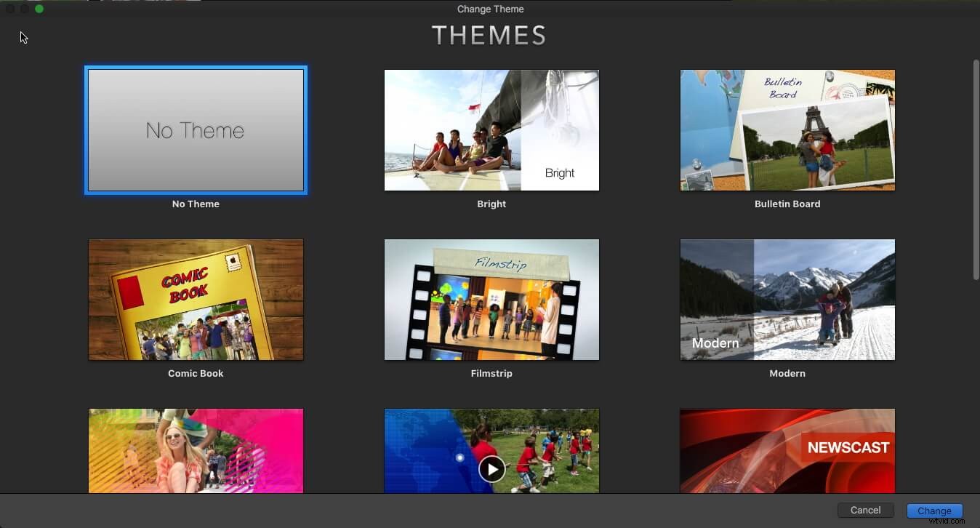
Task: Select the pink neon theme in the bottom row
Action: pyautogui.click(x=195, y=451)
